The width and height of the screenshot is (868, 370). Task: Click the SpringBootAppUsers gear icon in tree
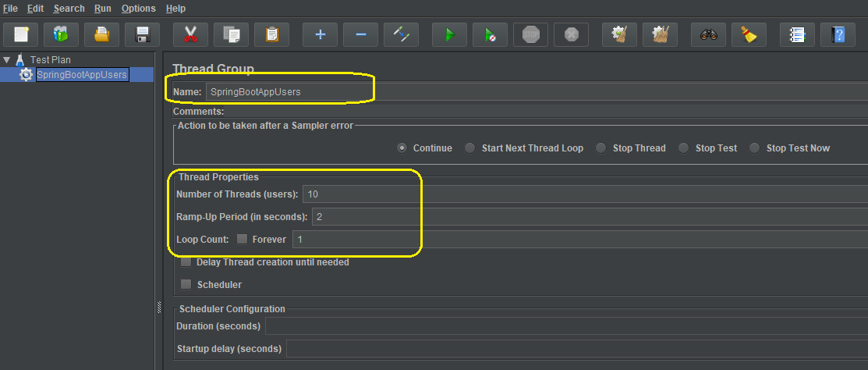pos(26,75)
